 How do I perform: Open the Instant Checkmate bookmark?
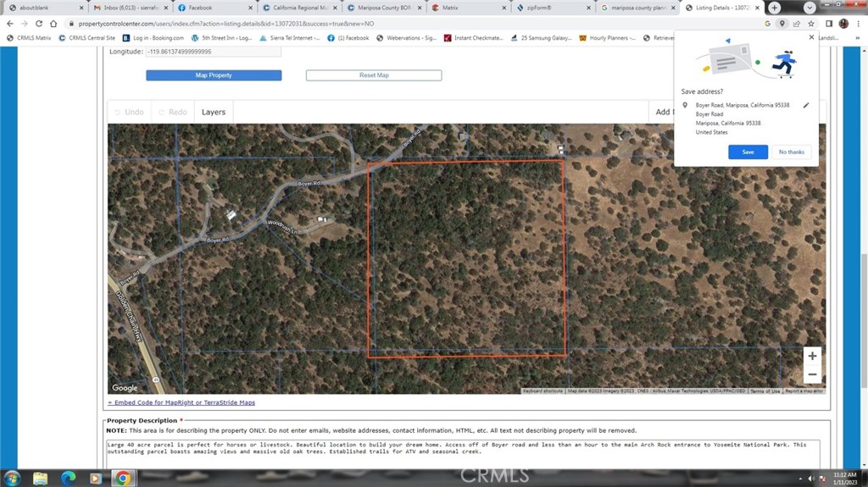pyautogui.click(x=474, y=38)
